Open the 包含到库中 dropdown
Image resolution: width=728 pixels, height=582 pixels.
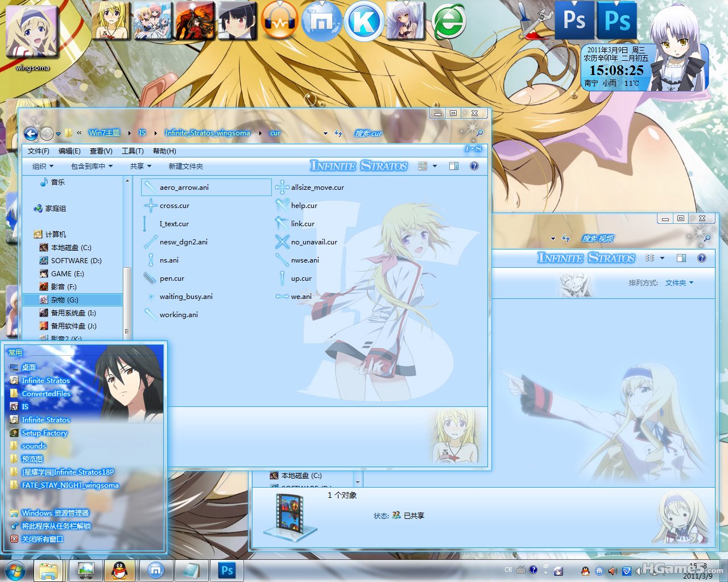[x=92, y=166]
